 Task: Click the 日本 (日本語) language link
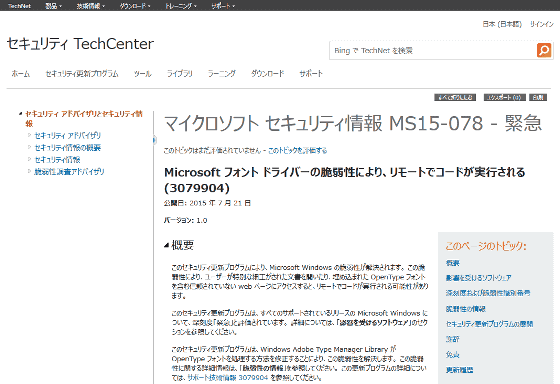(502, 24)
